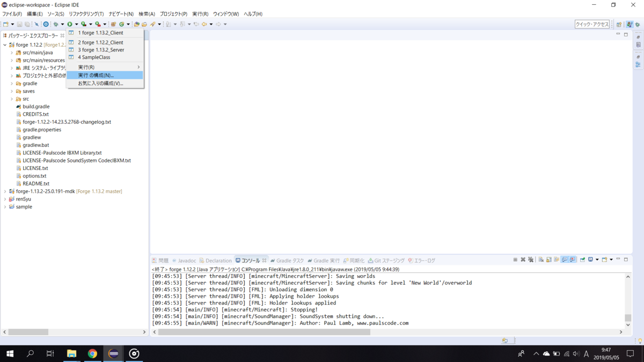Click the Back navigation arrow icon

pos(204,24)
